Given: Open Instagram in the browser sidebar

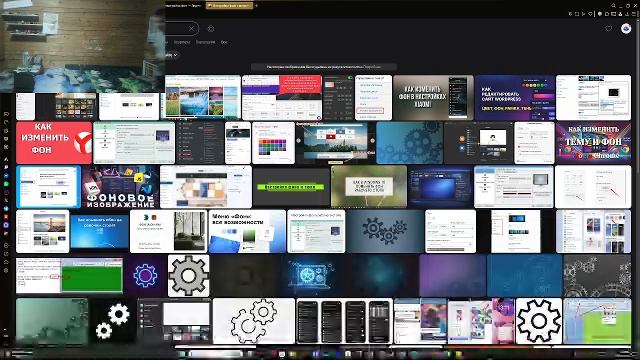Looking at the screenshot, I should pyautogui.click(x=6, y=192).
